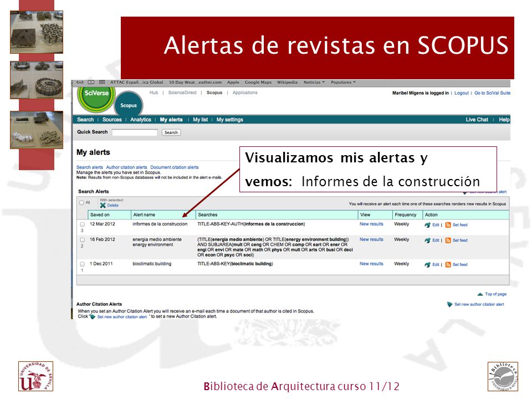Open the My list menu item
This screenshot has width=532, height=399.
[x=200, y=120]
